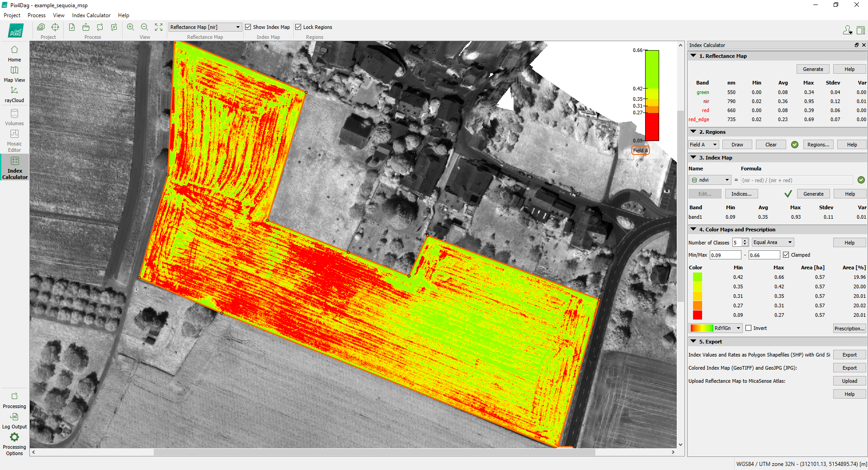Open Log Output panel
This screenshot has width=868, height=470.
click(x=14, y=421)
